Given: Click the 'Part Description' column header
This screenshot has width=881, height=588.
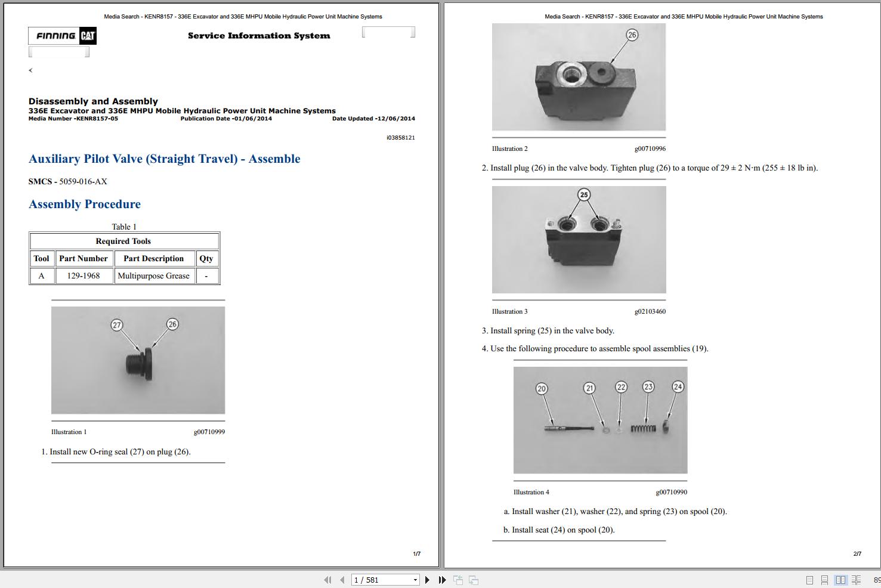Looking at the screenshot, I should click(154, 258).
